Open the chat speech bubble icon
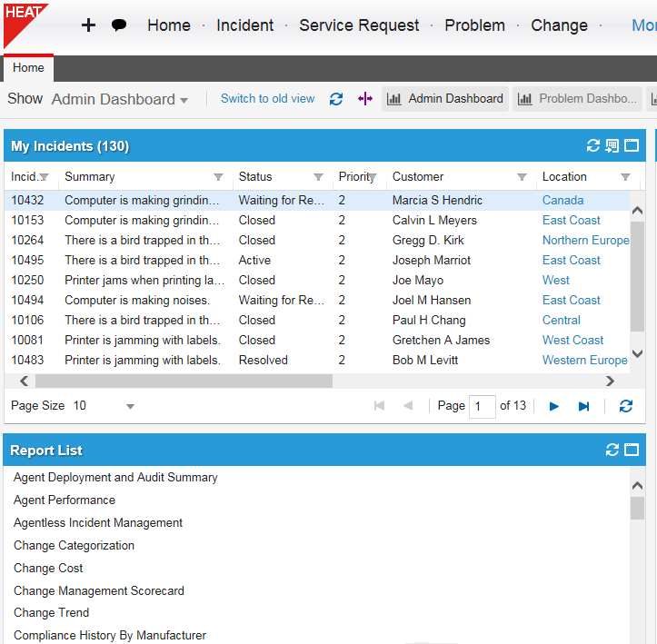This screenshot has height=644, width=657. [x=119, y=25]
